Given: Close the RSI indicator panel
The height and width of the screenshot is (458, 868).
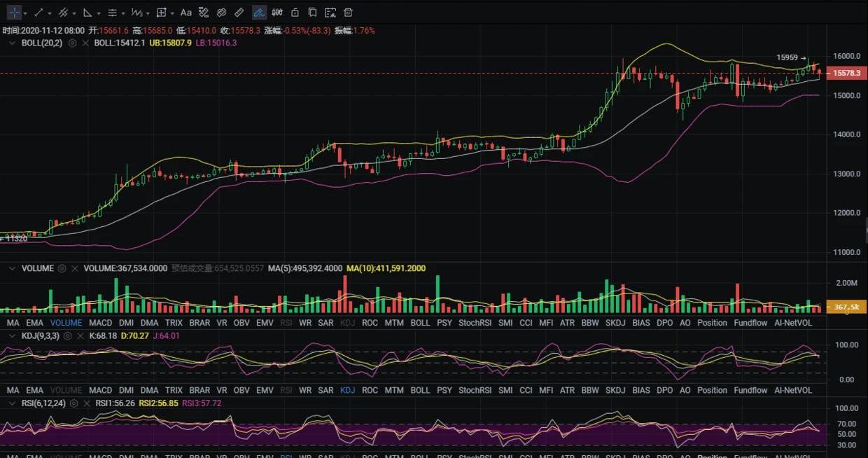Looking at the screenshot, I should coord(87,403).
